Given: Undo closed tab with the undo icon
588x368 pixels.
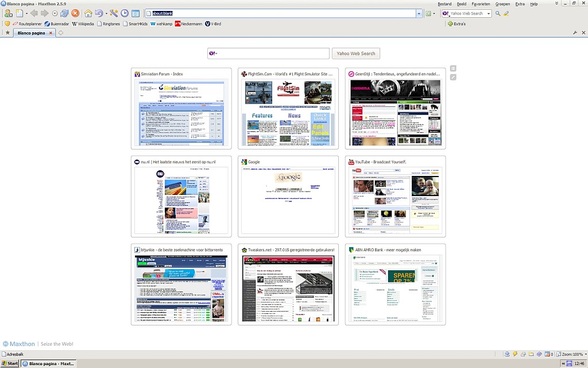Looking at the screenshot, I should [99, 13].
